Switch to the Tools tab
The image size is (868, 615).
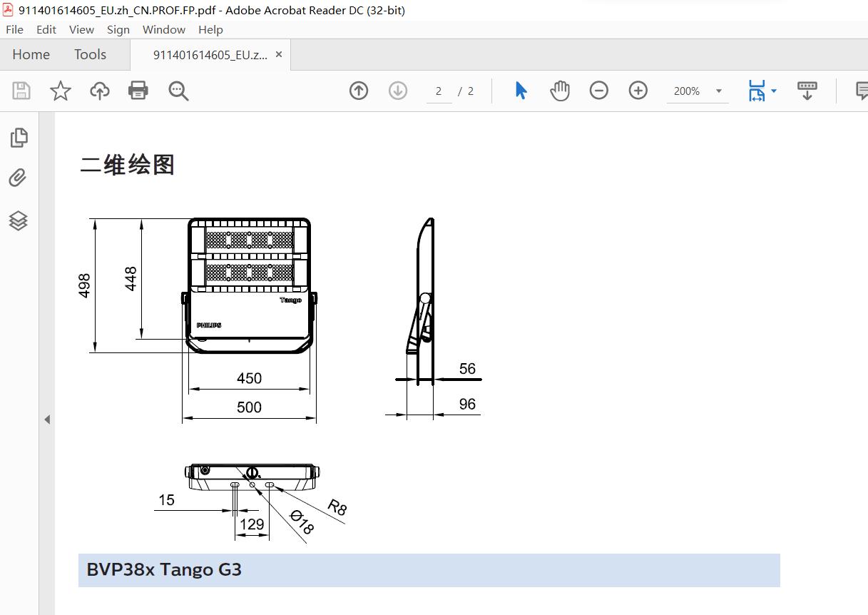coord(90,54)
